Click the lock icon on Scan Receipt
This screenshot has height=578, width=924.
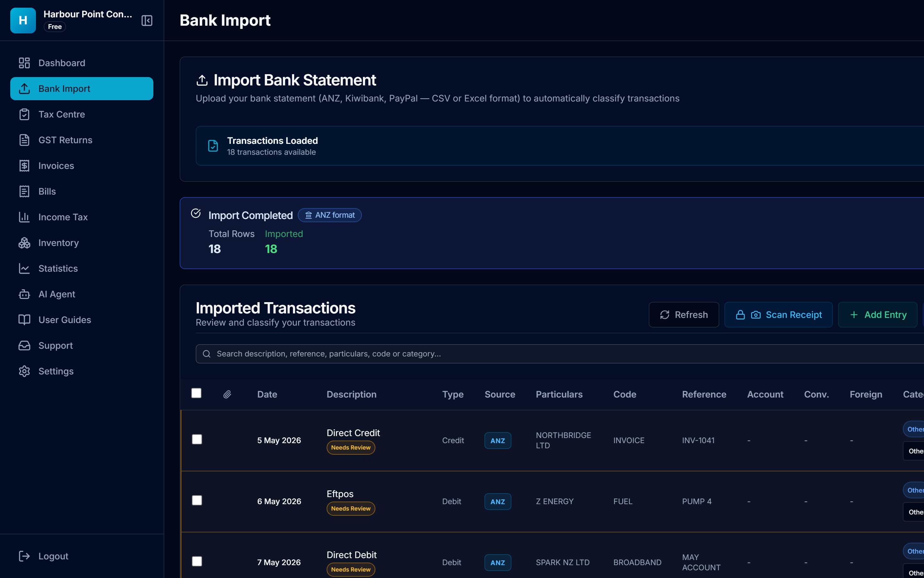point(740,315)
